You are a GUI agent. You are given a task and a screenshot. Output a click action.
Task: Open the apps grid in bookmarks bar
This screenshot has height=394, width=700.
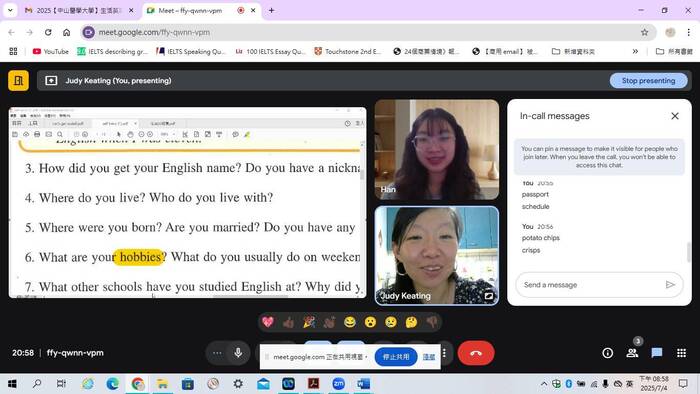click(13, 51)
